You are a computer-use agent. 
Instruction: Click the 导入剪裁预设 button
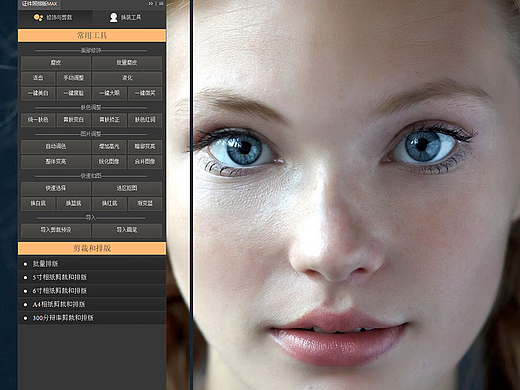[56, 230]
